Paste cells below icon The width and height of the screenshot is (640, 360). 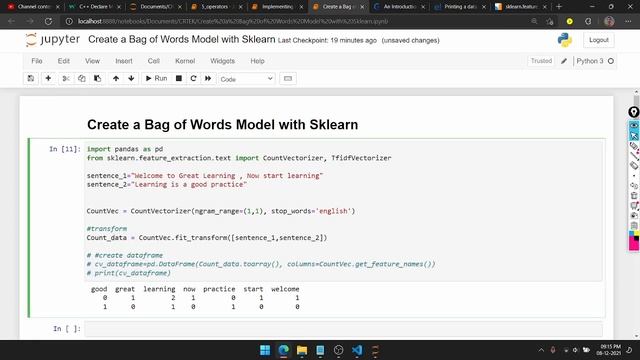click(x=98, y=78)
